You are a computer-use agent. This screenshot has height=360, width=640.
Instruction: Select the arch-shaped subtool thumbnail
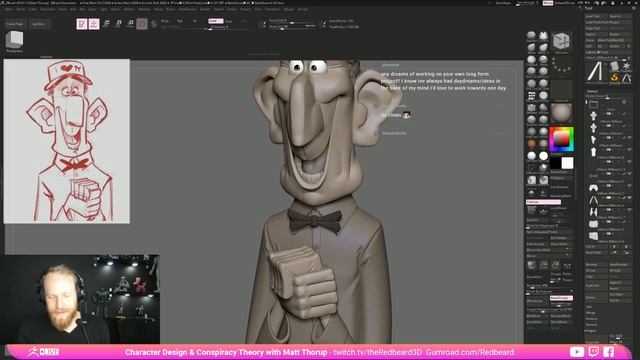pos(593,188)
